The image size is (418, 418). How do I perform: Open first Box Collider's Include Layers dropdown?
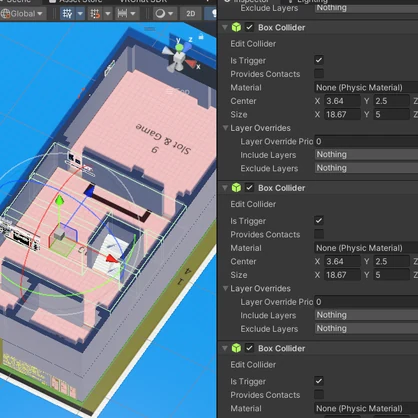pyautogui.click(x=366, y=154)
